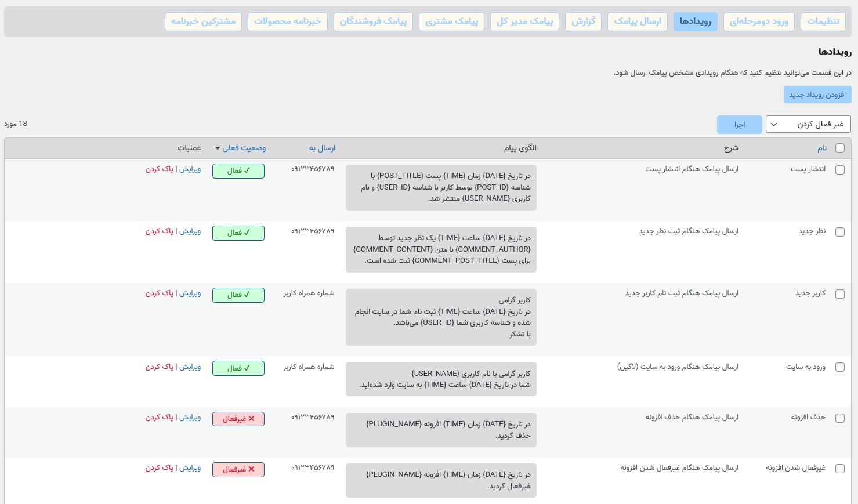Click the اجرا button
The image size is (858, 504).
pos(740,125)
